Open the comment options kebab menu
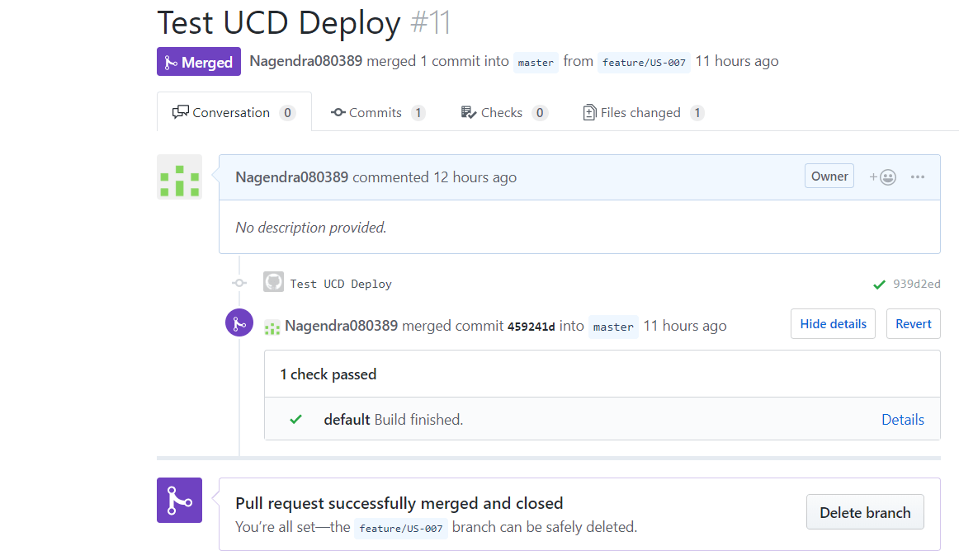 click(x=917, y=176)
